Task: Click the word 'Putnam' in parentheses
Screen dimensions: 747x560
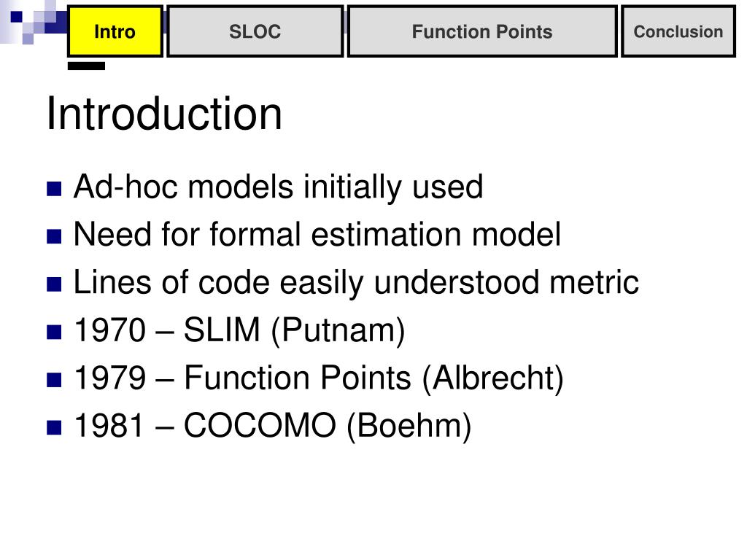Action: point(338,330)
